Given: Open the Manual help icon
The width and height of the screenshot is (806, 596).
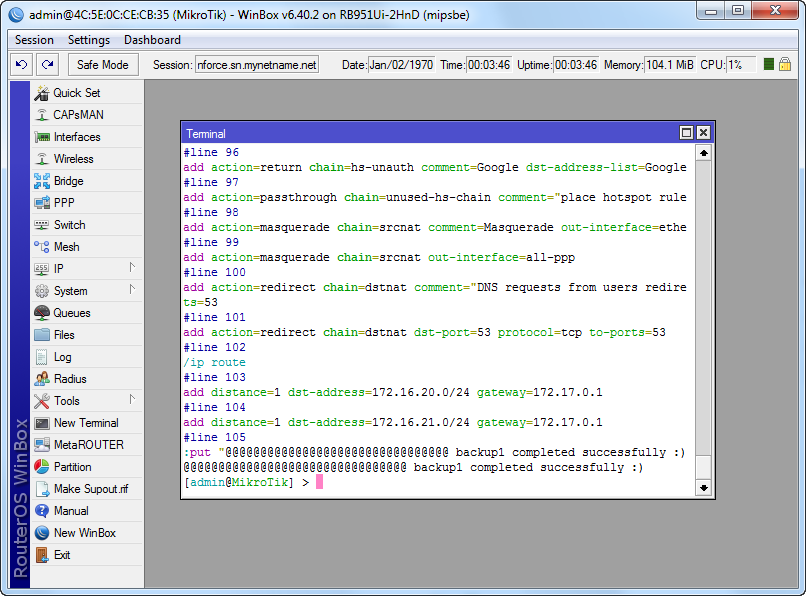Looking at the screenshot, I should 42,511.
